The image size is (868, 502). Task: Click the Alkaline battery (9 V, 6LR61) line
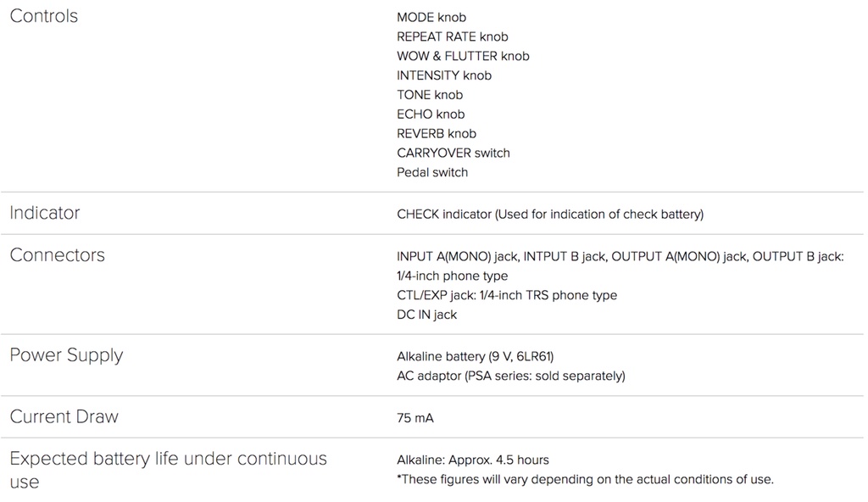[475, 356]
